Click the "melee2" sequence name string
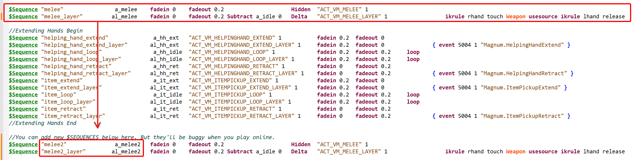 click(x=54, y=144)
